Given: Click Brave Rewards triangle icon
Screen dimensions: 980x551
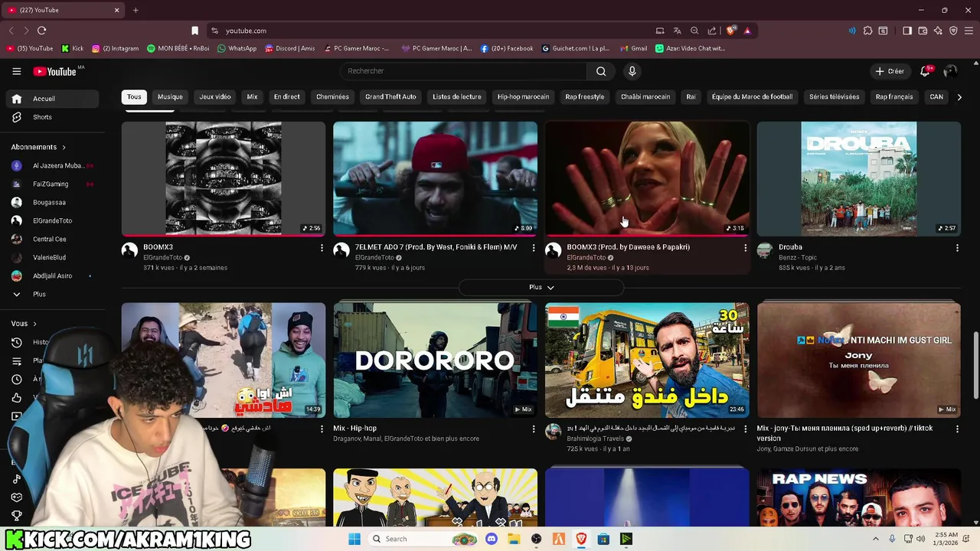Looking at the screenshot, I should pyautogui.click(x=747, y=31).
